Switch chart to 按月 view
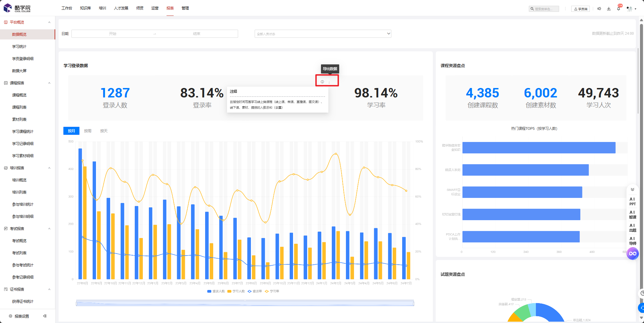The image size is (644, 323). point(71,131)
